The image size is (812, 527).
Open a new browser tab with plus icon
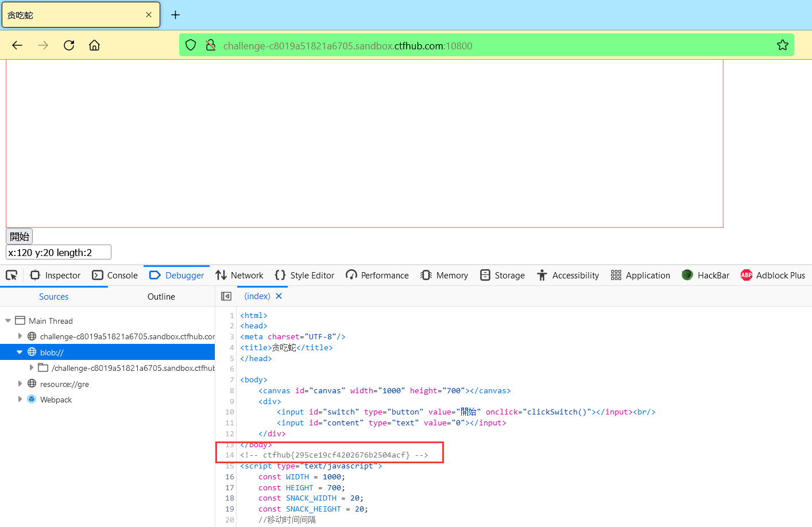[x=176, y=15]
